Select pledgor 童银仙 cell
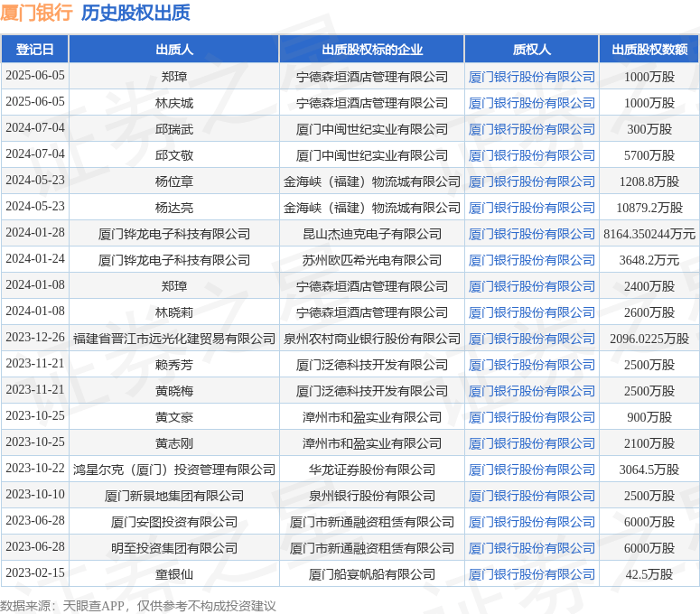Viewport: 700px width, 614px height. pyautogui.click(x=174, y=574)
